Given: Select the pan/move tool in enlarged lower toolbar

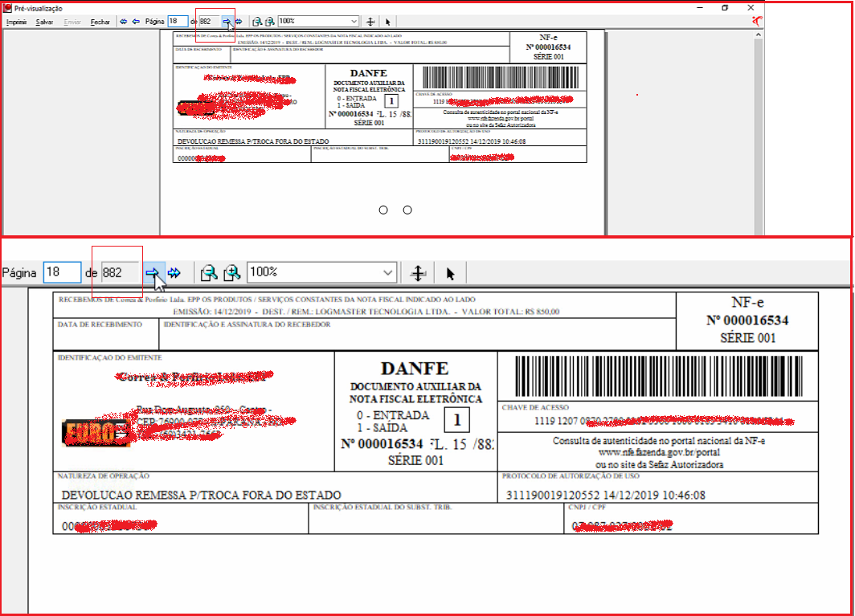Looking at the screenshot, I should click(418, 273).
